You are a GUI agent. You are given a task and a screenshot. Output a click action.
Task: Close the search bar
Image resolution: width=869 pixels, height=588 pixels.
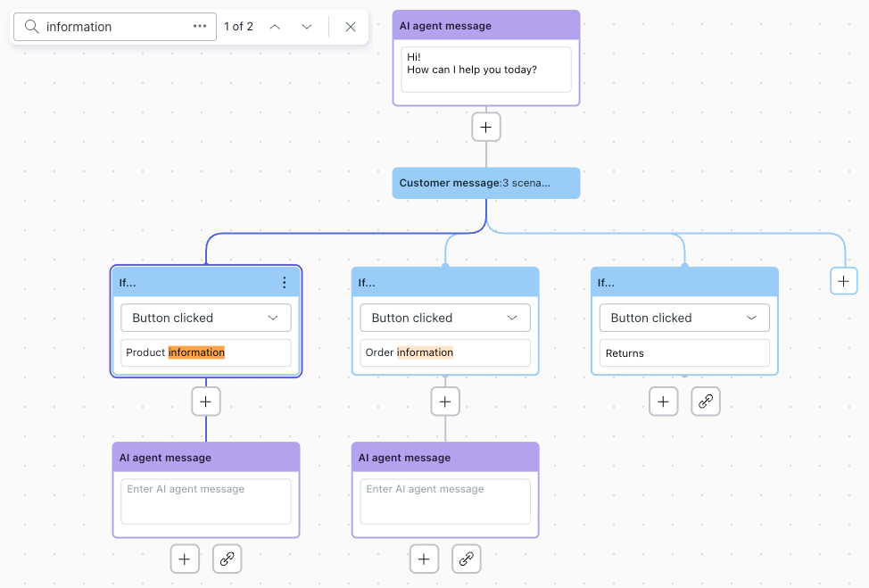(x=351, y=27)
